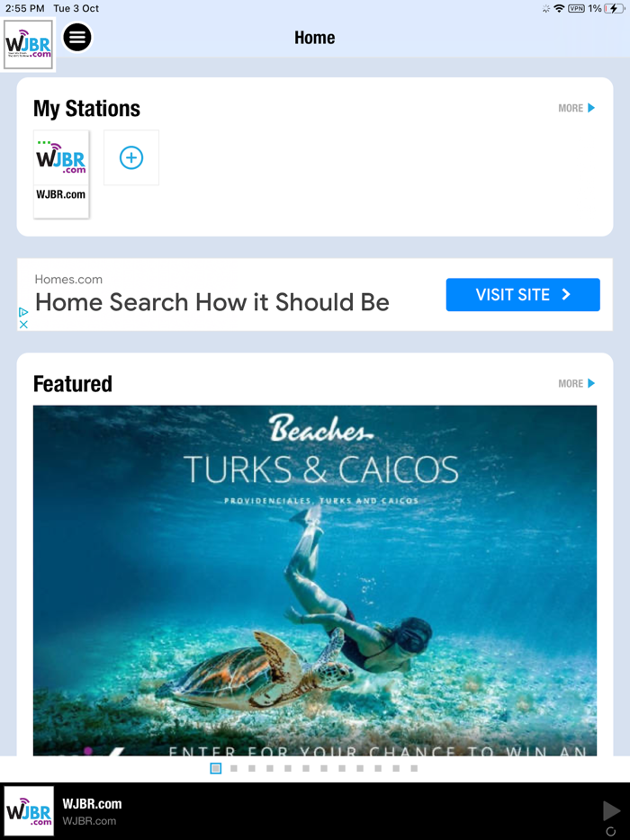The height and width of the screenshot is (840, 630).
Task: Tap the loading spinner in player bar
Action: (611, 831)
